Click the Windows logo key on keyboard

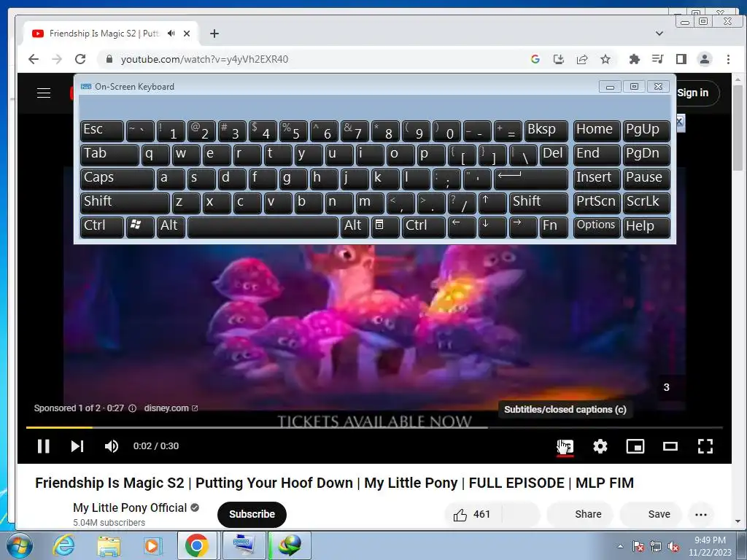(x=140, y=226)
